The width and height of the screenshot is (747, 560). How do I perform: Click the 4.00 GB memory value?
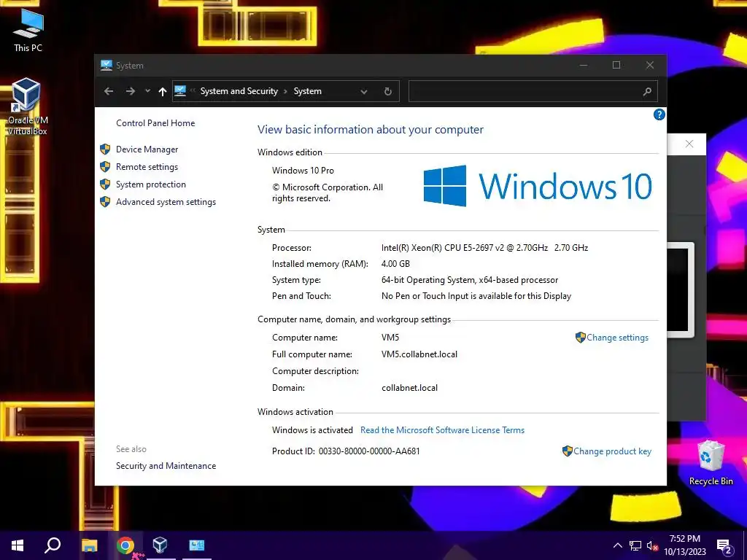pos(395,264)
